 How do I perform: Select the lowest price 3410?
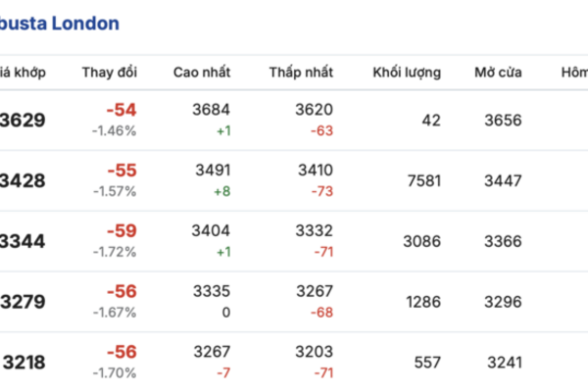315,171
